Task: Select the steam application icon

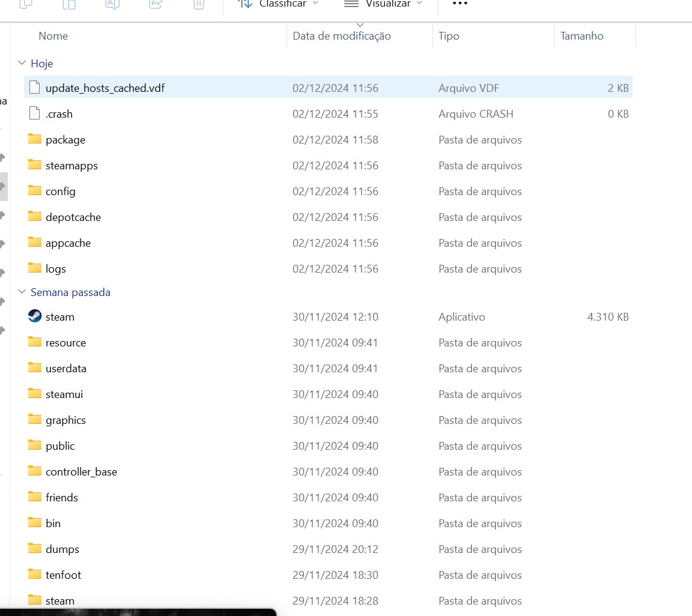Action: (35, 316)
